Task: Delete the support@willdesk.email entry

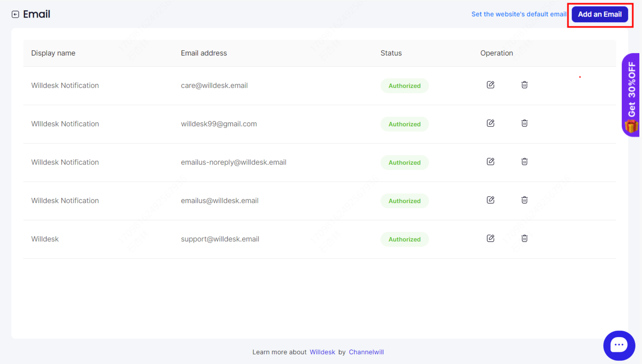Action: click(524, 238)
